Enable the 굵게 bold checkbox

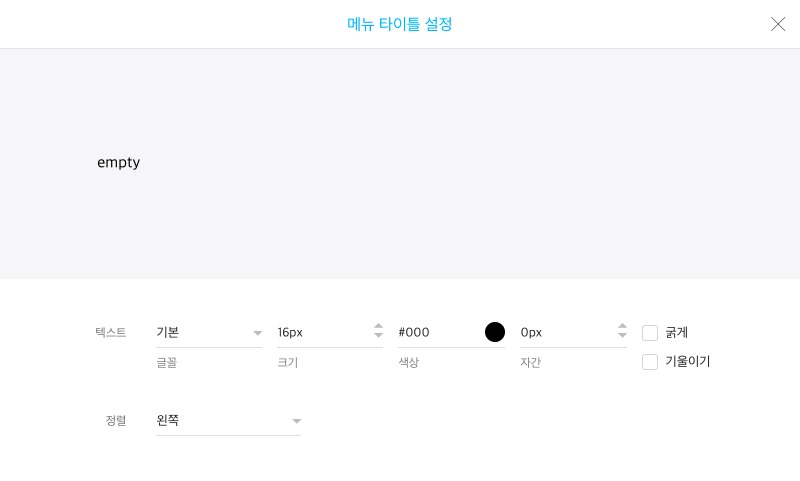click(x=649, y=333)
